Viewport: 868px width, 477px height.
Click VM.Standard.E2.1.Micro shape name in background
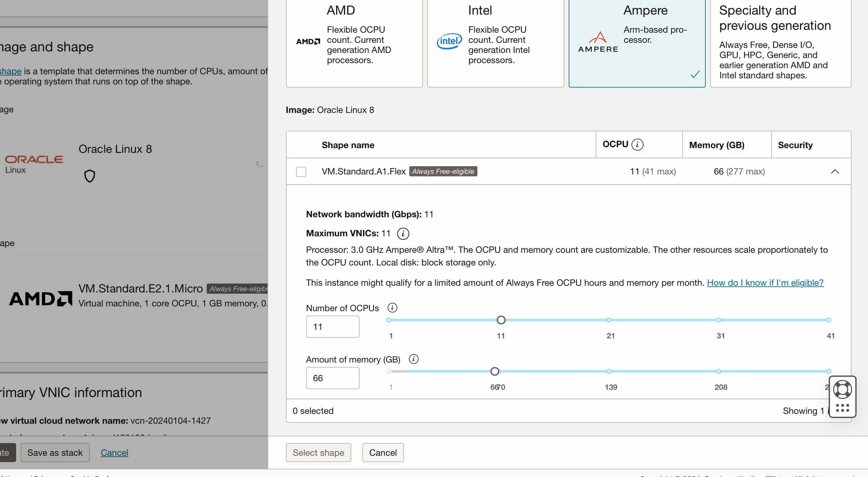140,289
